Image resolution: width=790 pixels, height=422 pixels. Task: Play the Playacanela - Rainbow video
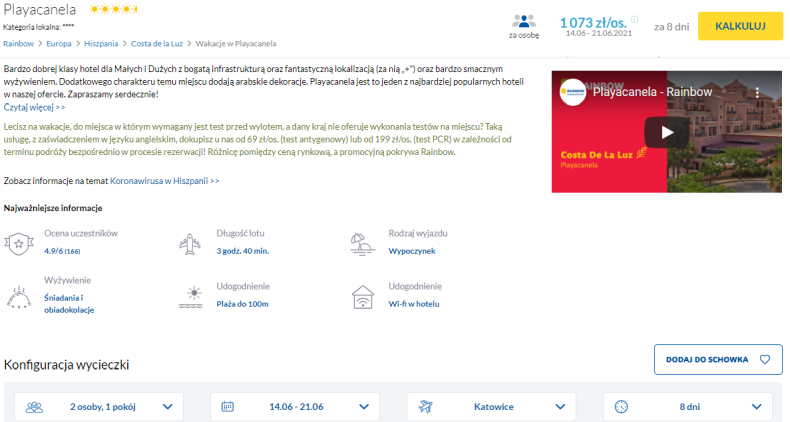667,132
